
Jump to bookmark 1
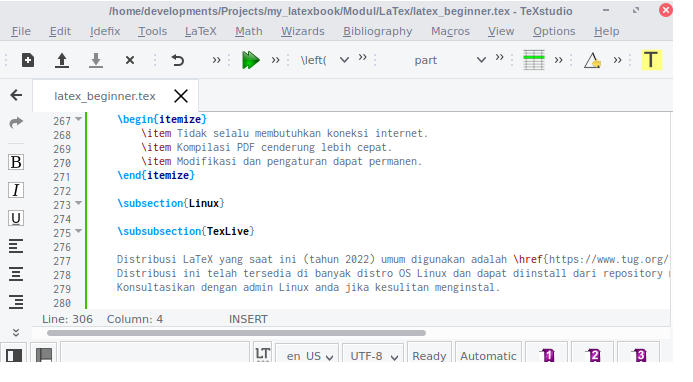tap(548, 355)
